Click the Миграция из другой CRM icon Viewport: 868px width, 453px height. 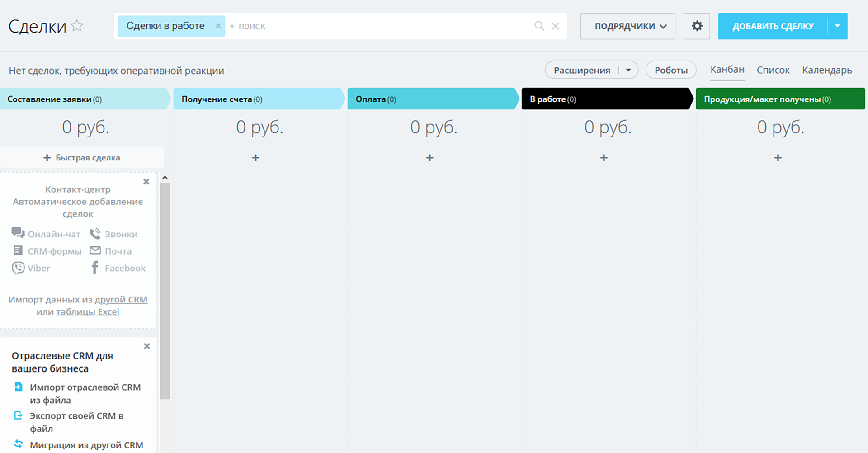click(x=18, y=444)
